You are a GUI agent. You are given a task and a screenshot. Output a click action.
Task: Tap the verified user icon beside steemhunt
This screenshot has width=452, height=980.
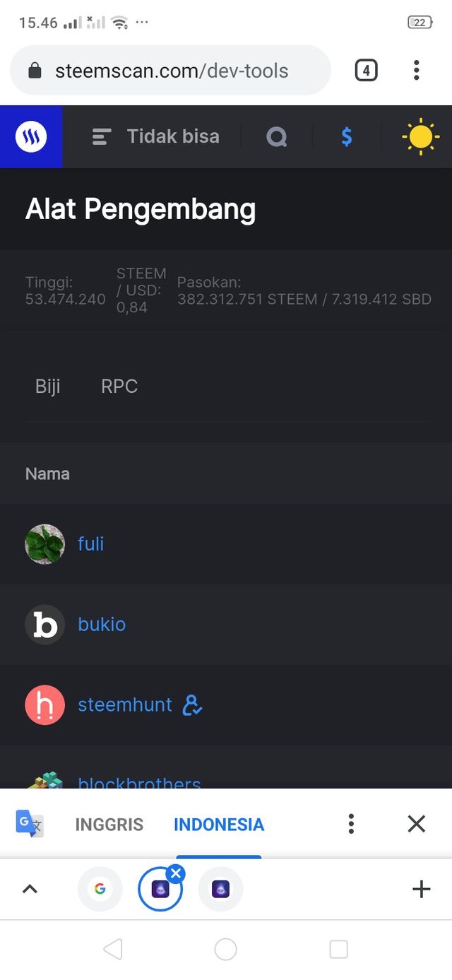pos(192,705)
